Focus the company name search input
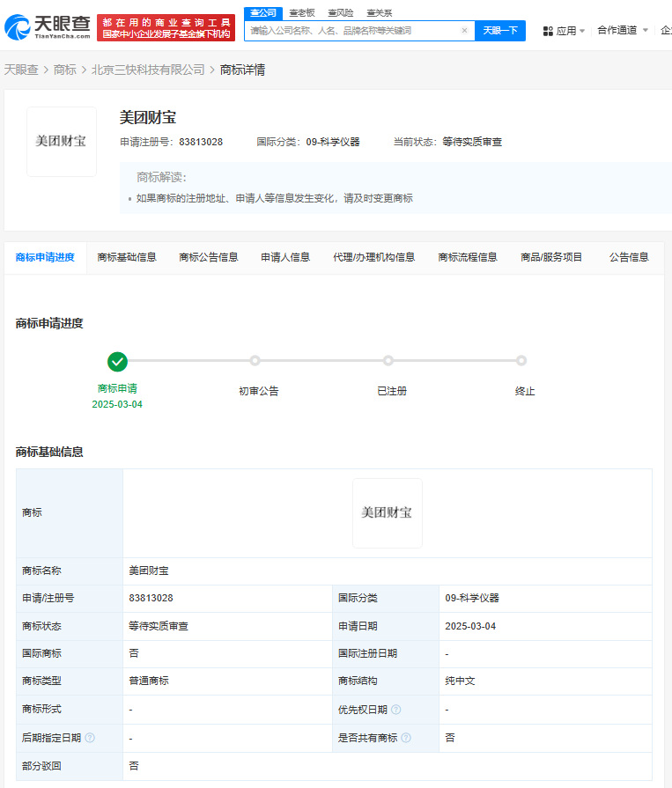 tap(352, 31)
